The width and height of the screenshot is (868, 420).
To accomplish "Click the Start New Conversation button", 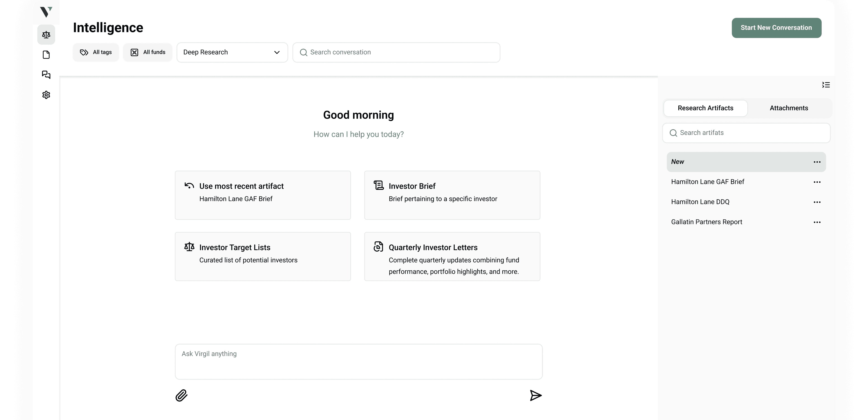I will 776,28.
